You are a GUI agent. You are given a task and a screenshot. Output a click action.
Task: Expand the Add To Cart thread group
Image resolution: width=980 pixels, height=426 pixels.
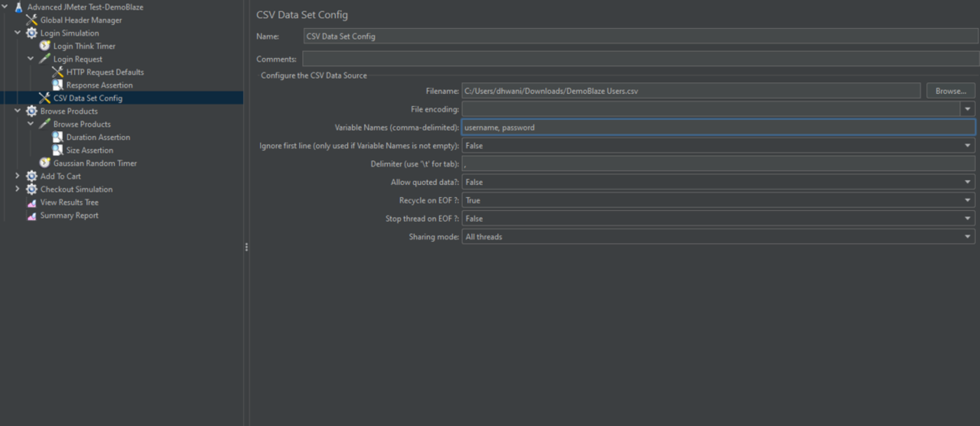pos(17,176)
